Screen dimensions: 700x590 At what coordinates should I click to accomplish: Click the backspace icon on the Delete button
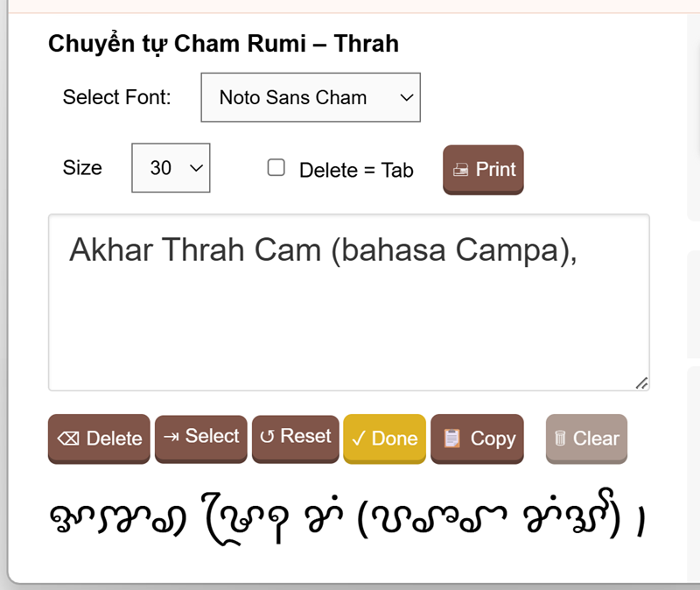[68, 439]
